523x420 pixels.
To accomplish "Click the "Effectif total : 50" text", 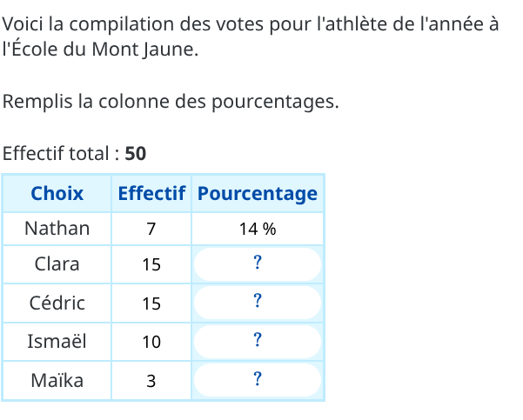I will 75,154.
